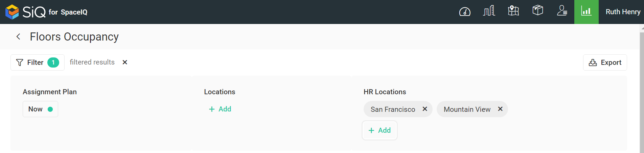Open the dashboard gauge icon

pos(465,12)
